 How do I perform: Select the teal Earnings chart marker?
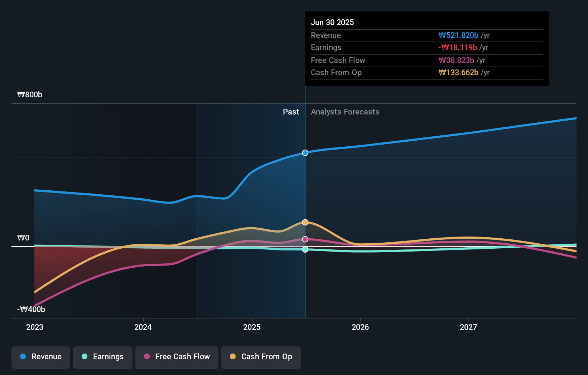coord(305,250)
